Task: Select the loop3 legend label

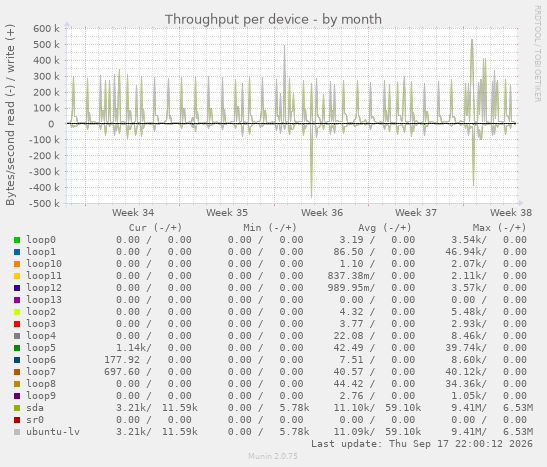Action: [41, 324]
